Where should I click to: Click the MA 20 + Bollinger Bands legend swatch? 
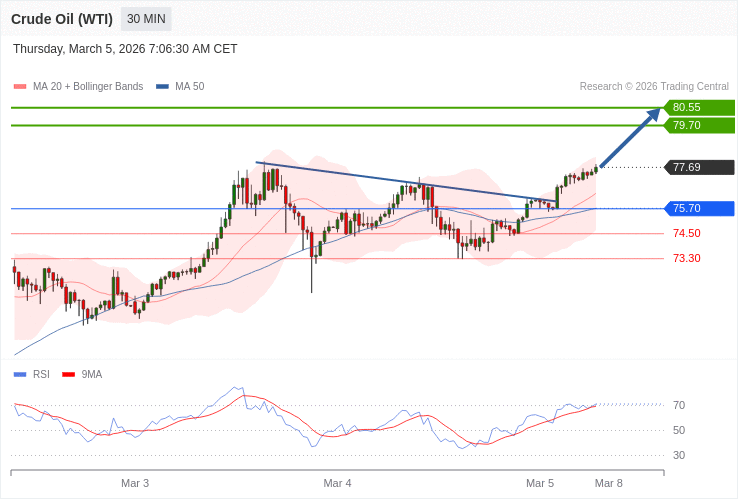coord(20,87)
